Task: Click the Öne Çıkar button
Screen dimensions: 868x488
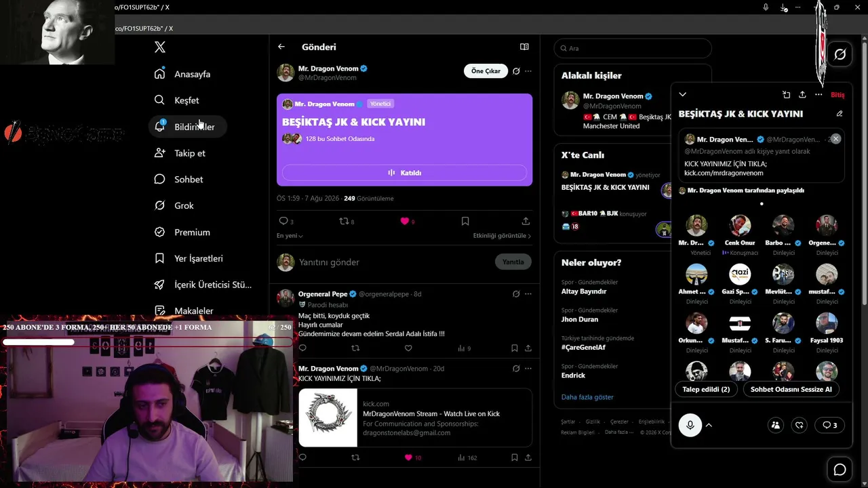Action: 486,70
